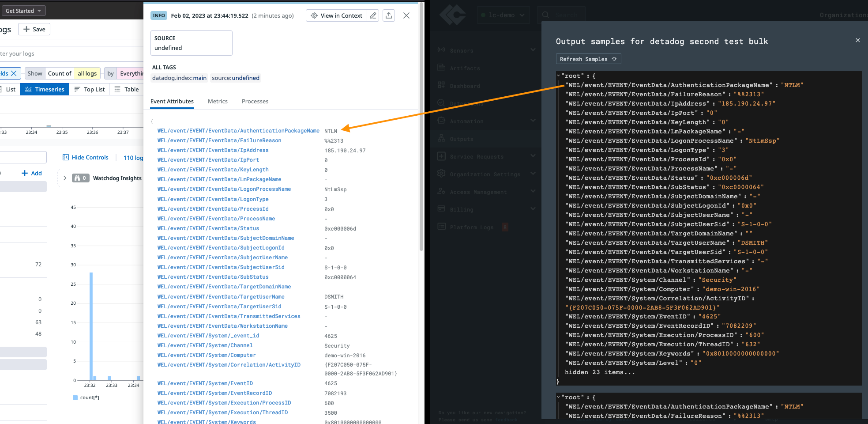Click the pencil edit icon on the log event
The width and height of the screenshot is (868, 424).
(373, 15)
